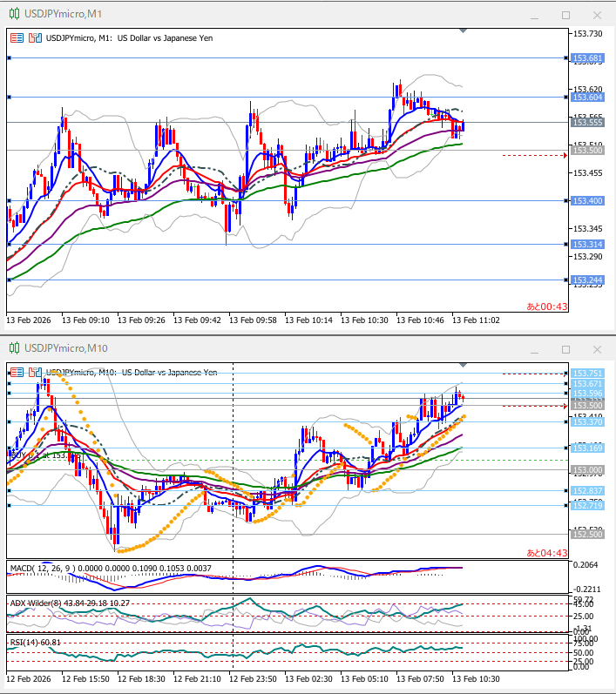Click the 153.244 price level label

pos(587,280)
